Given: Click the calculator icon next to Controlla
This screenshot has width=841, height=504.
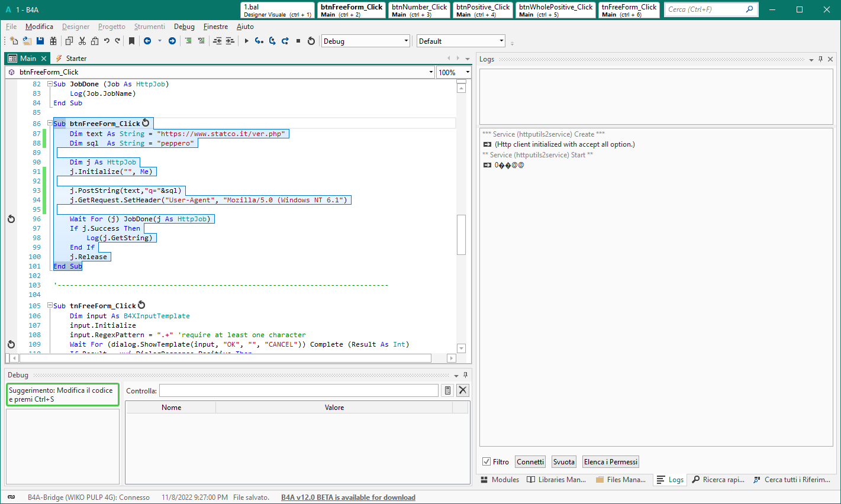Looking at the screenshot, I should tap(447, 390).
